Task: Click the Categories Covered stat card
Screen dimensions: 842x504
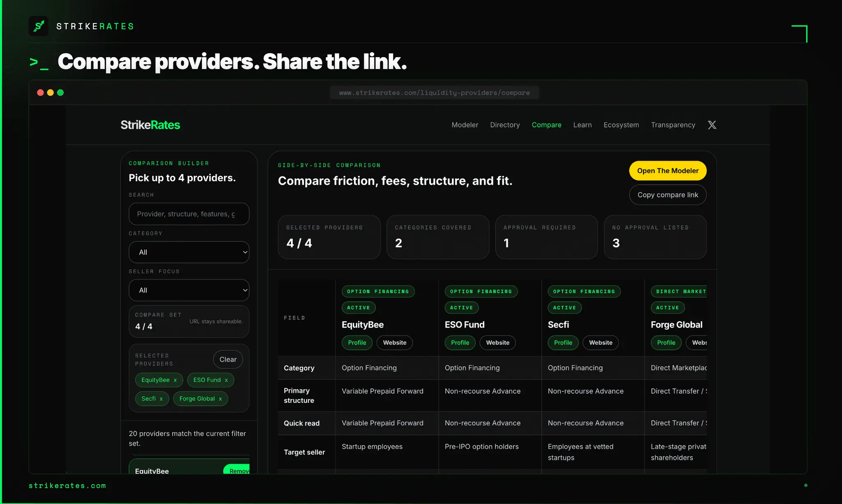Action: point(438,237)
